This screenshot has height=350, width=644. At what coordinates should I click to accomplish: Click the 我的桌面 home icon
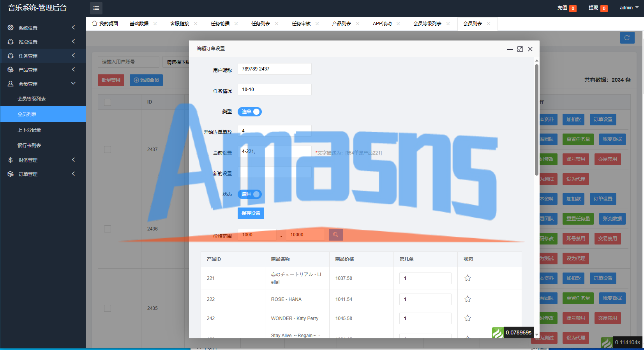coord(95,23)
